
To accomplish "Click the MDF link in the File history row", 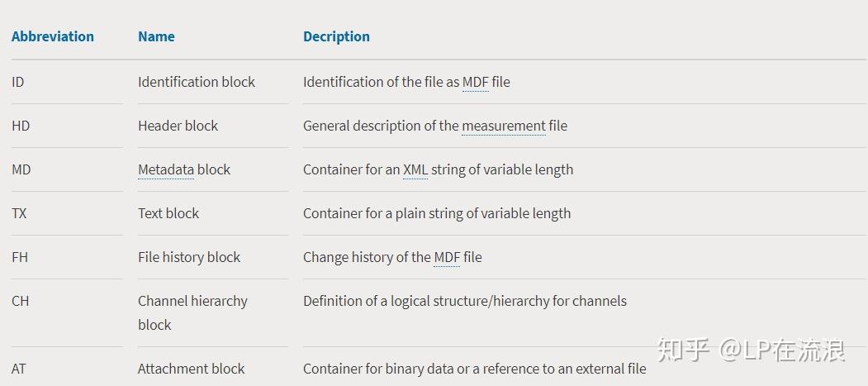I will coord(447,257).
